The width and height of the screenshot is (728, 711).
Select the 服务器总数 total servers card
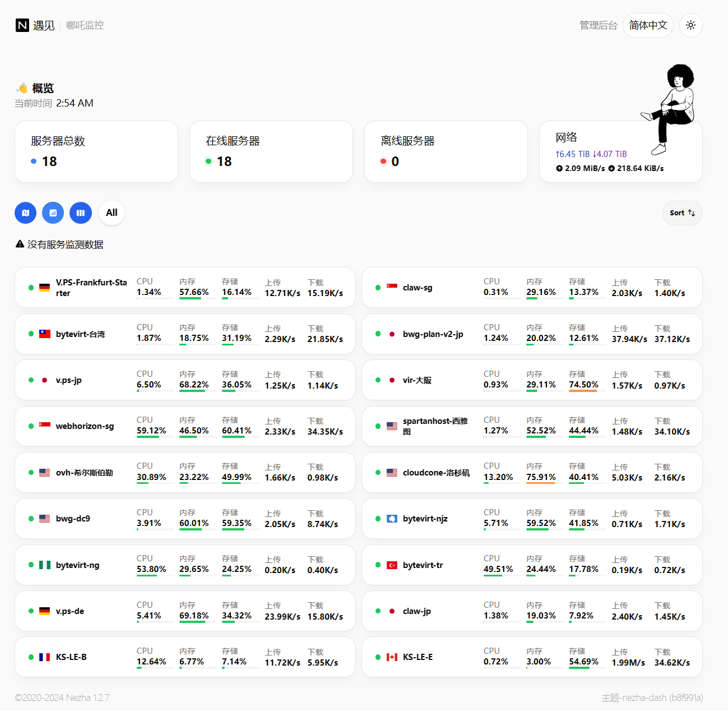[96, 151]
